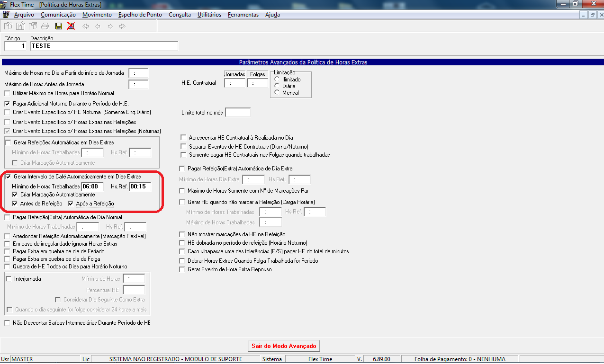604x364 pixels.
Task: Click the Flex Time icon in menu bar
Action: 6,15
